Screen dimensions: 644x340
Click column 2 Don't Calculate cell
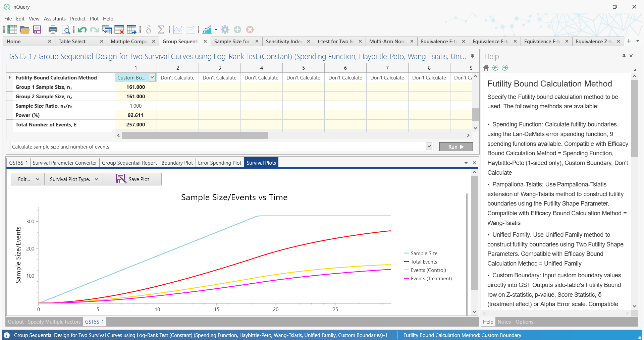pos(178,77)
